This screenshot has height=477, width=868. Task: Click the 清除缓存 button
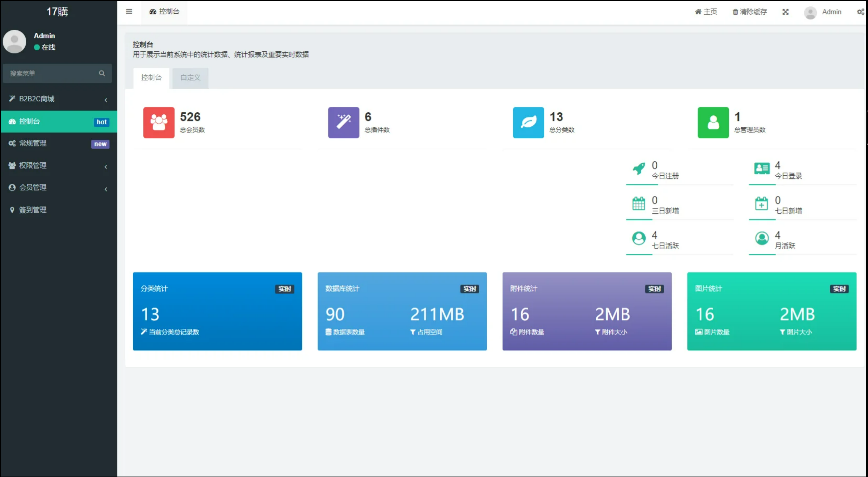[x=750, y=12]
